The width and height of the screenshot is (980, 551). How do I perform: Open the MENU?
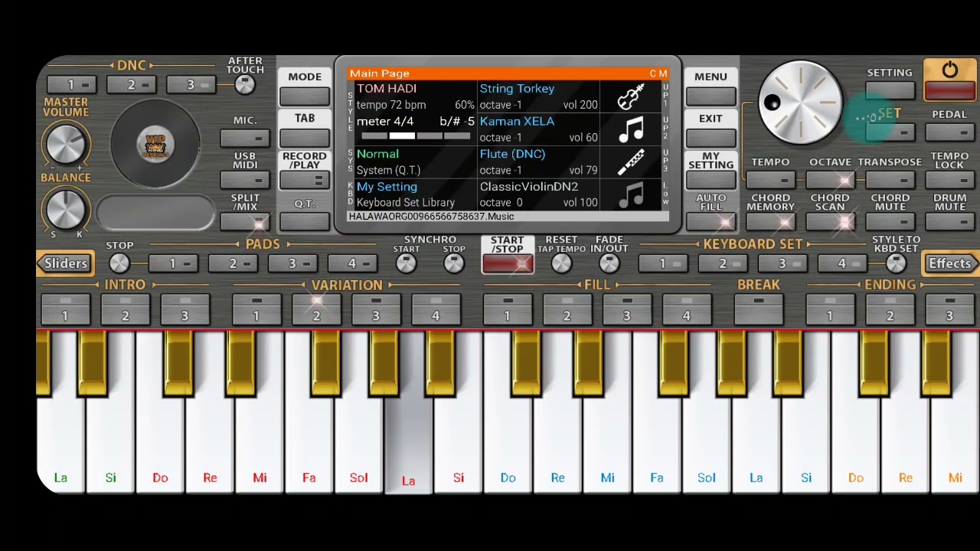(x=710, y=96)
